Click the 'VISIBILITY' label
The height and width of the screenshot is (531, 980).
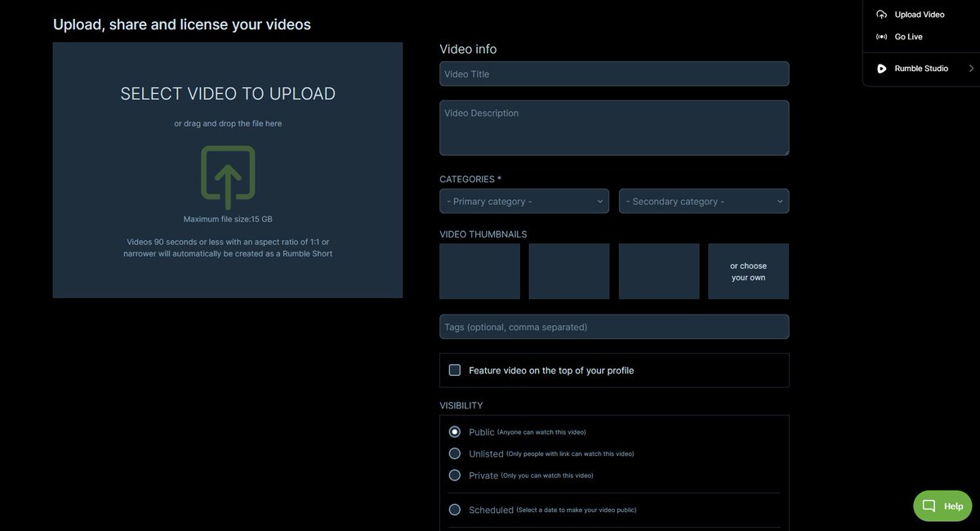click(461, 405)
